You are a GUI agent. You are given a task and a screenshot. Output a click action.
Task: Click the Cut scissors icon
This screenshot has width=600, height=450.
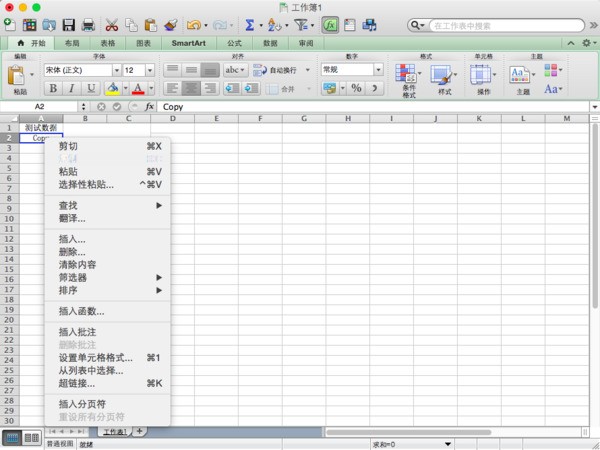113,24
